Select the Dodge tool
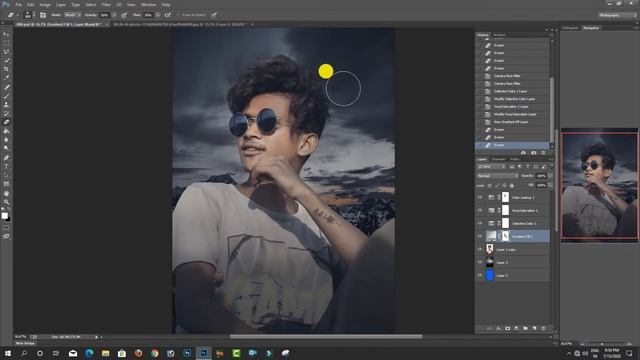This screenshot has height=360, width=640. pyautogui.click(x=6, y=148)
